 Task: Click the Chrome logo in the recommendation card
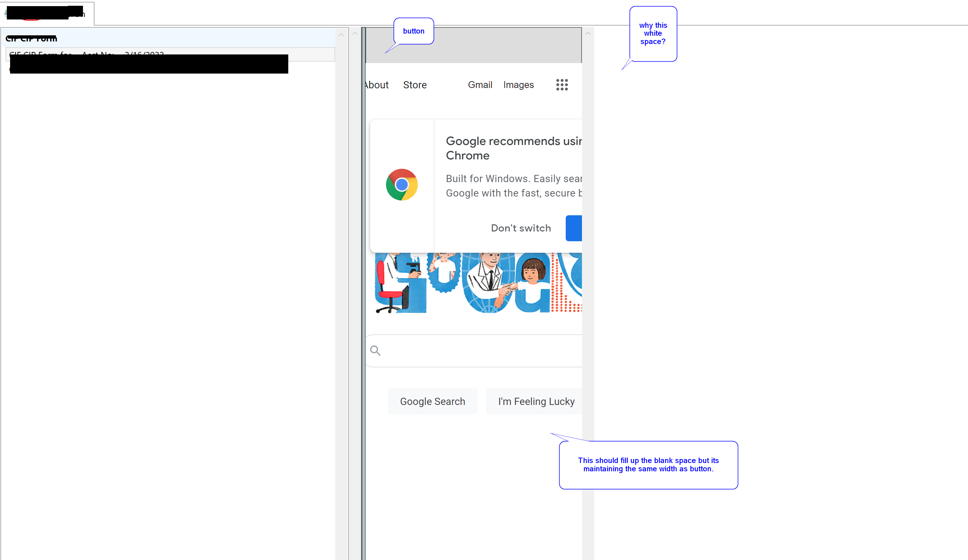pos(402,185)
